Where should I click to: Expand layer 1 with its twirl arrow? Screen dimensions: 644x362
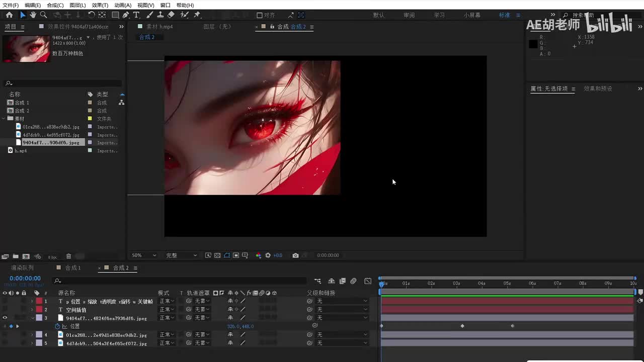tap(32, 301)
